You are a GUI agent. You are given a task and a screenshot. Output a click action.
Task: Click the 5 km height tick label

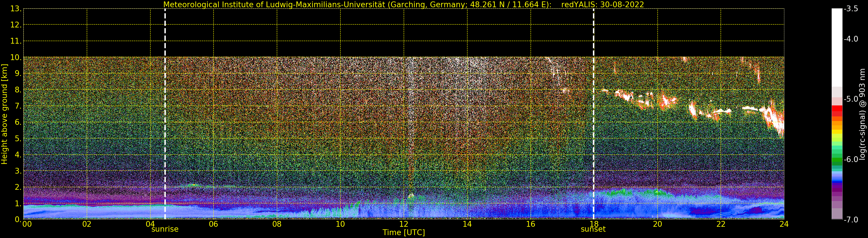point(18,138)
